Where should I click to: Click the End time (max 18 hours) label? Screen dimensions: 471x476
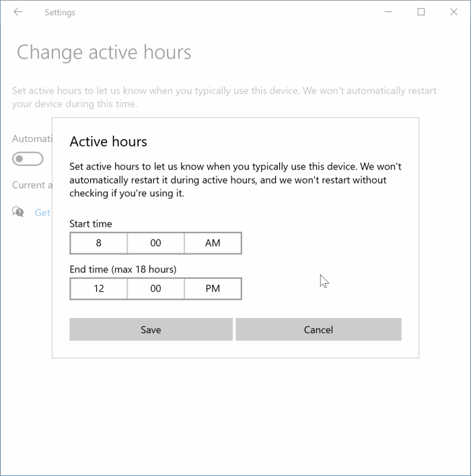(123, 270)
